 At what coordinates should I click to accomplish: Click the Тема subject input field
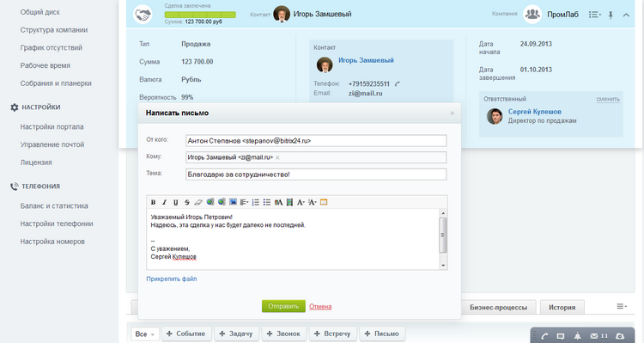point(316,175)
